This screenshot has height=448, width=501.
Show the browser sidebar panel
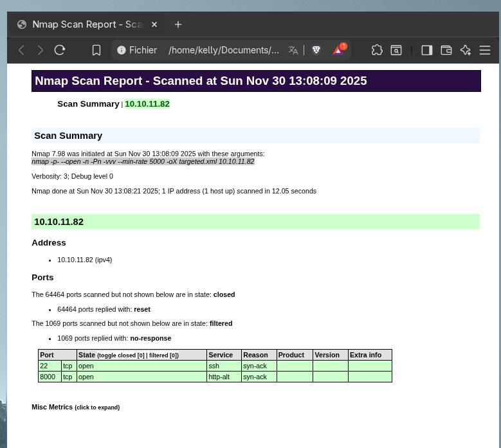(x=426, y=50)
